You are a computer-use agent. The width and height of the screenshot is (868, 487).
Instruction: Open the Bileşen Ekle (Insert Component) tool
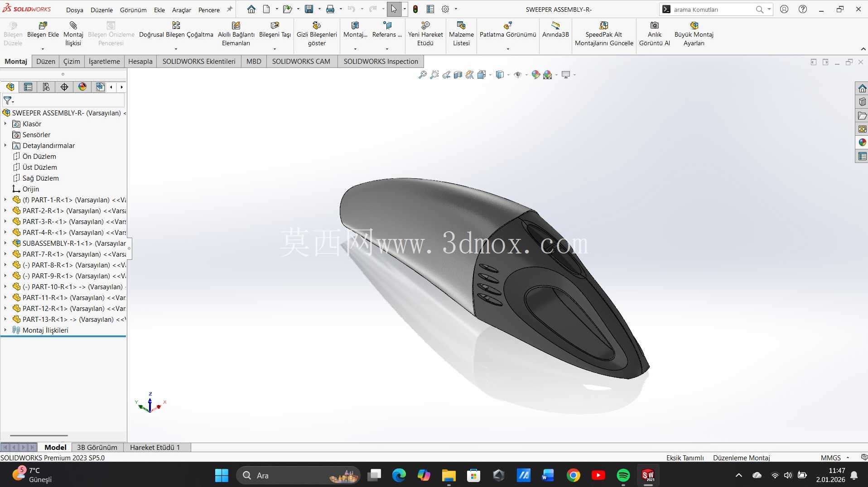point(43,29)
